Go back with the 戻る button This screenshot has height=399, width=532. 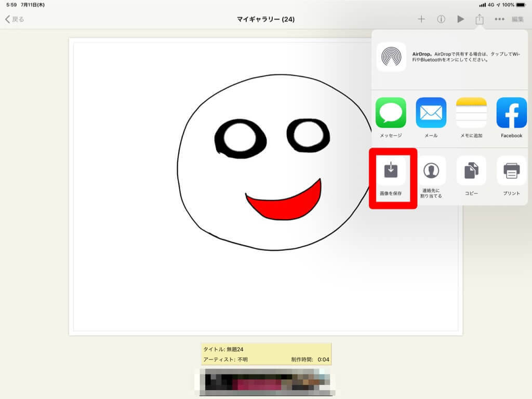click(x=15, y=19)
